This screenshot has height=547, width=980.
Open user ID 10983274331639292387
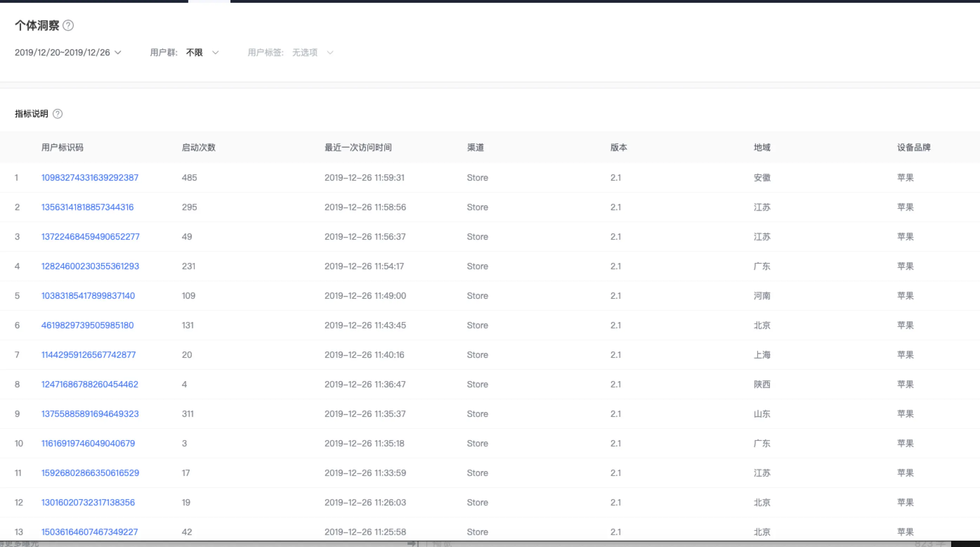pyautogui.click(x=90, y=178)
